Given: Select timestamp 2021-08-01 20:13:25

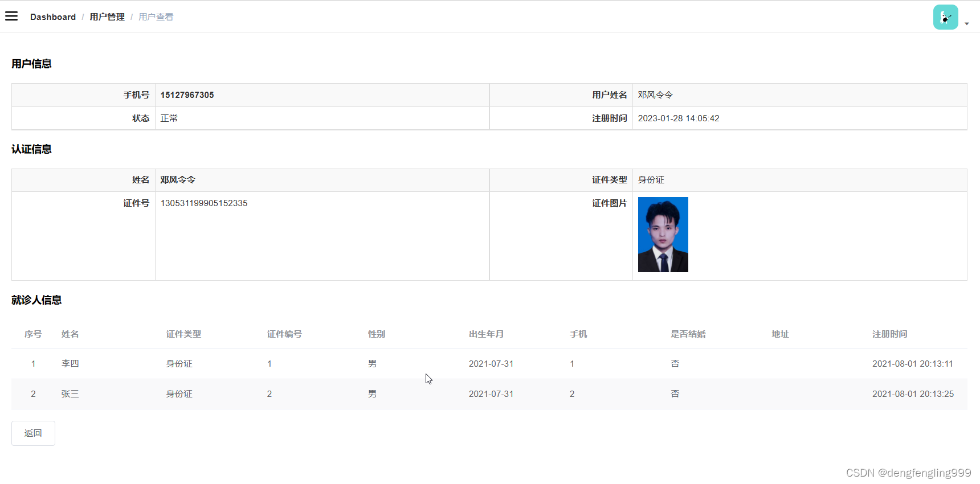Looking at the screenshot, I should [x=913, y=394].
